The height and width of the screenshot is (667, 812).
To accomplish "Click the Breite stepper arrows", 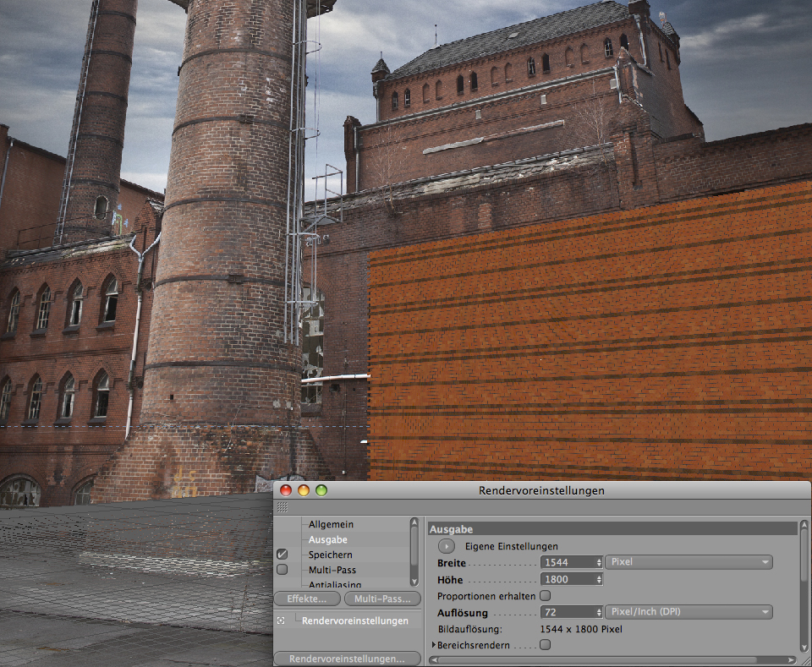I will tap(599, 562).
